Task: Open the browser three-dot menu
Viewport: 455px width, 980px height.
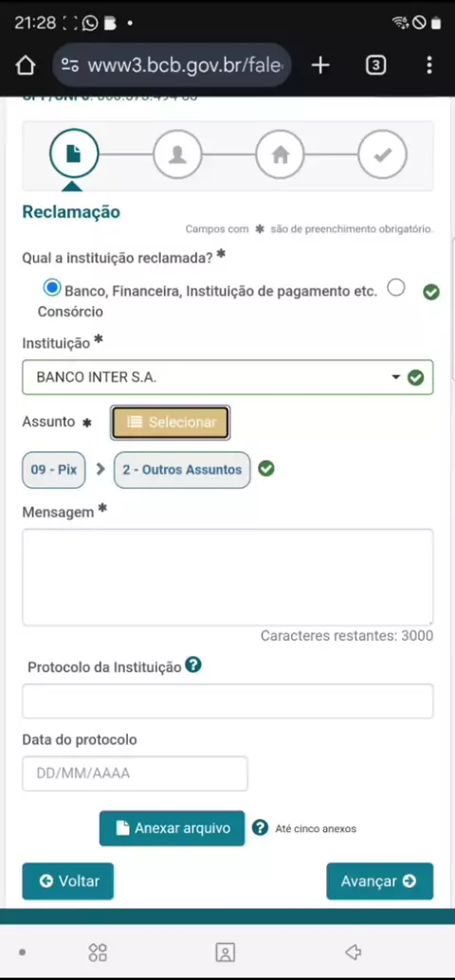Action: pyautogui.click(x=428, y=65)
